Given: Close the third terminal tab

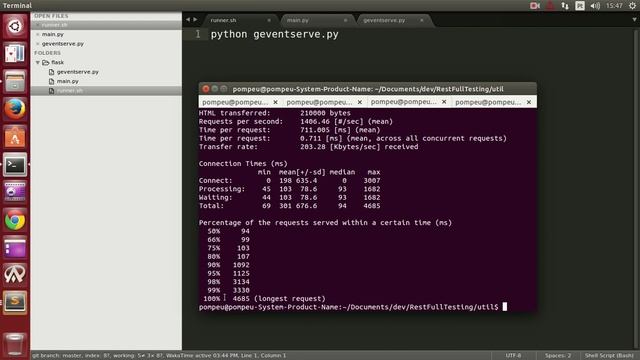Looking at the screenshot, I should tap(444, 102).
